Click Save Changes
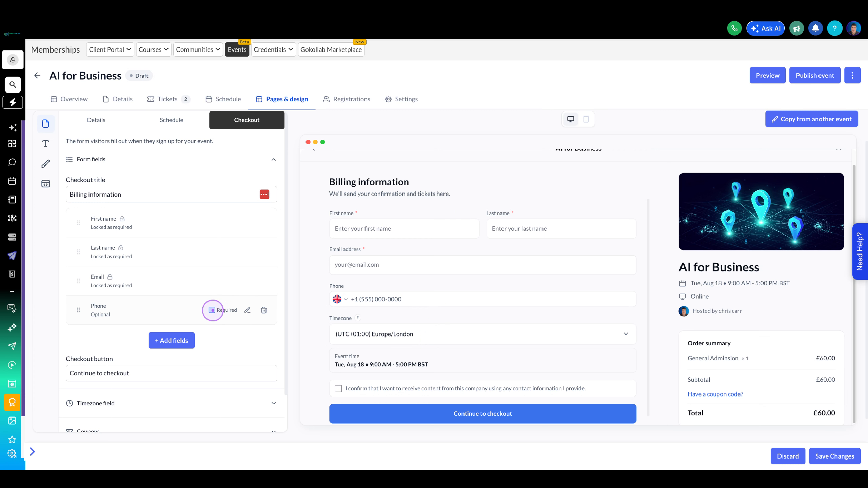The image size is (868, 488). pyautogui.click(x=834, y=456)
